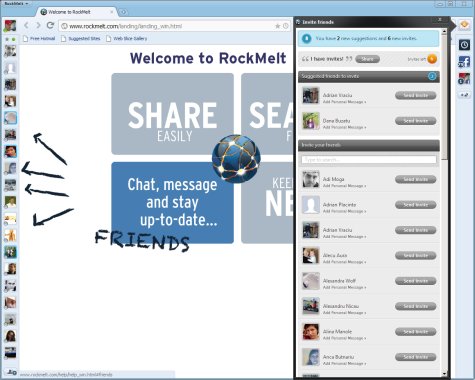
Task: Open a new tab with the plus button
Action: click(123, 12)
